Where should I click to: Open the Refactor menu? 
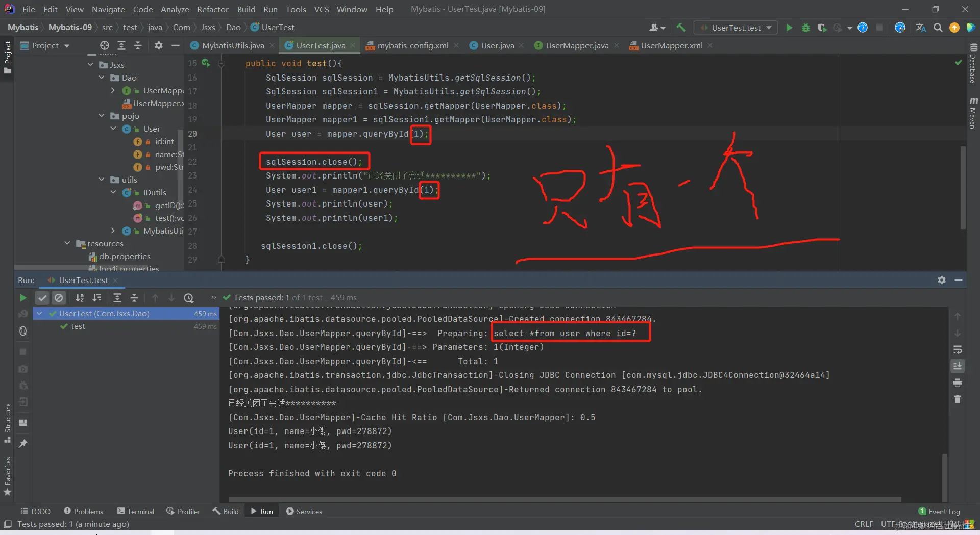(212, 9)
